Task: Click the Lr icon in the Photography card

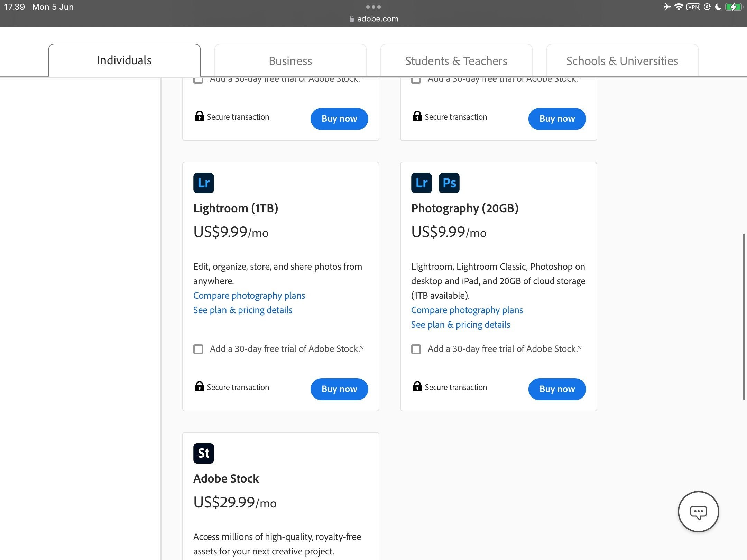Action: tap(421, 183)
